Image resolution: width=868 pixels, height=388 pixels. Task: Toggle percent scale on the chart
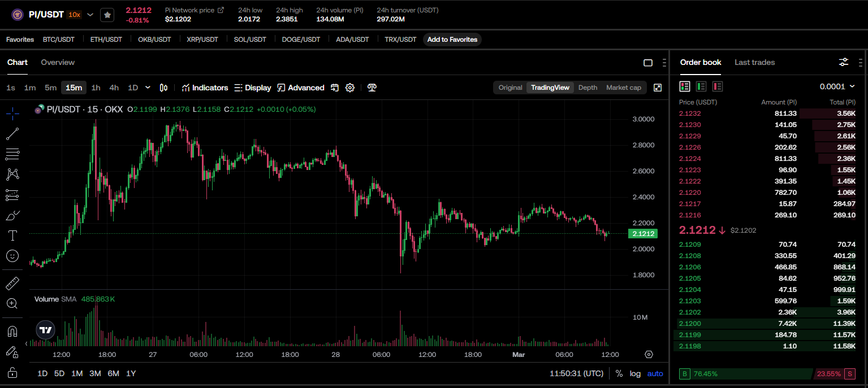(x=619, y=373)
